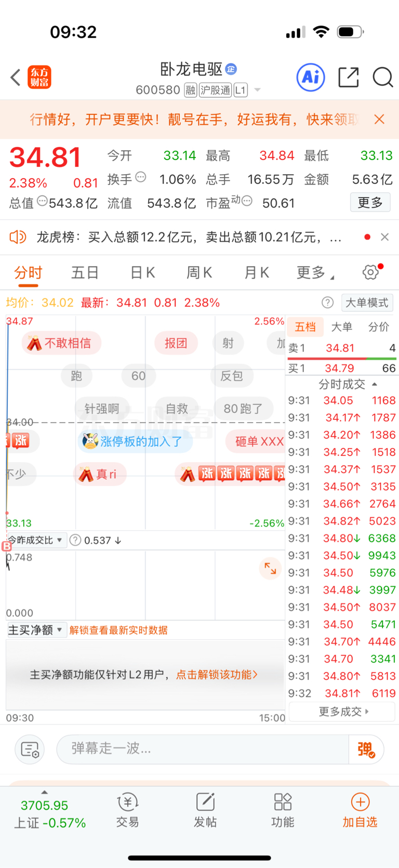Switch to the 五日 tab

[85, 272]
